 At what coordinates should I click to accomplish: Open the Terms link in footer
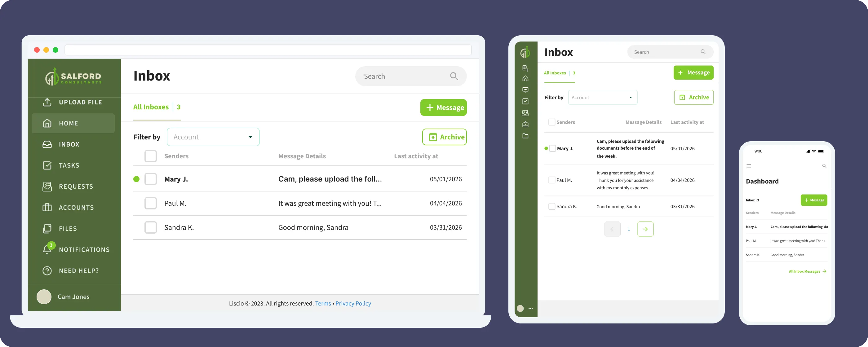323,303
